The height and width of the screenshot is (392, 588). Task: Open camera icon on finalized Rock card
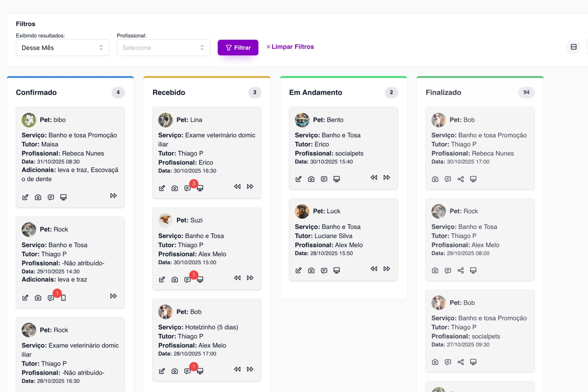click(x=435, y=271)
